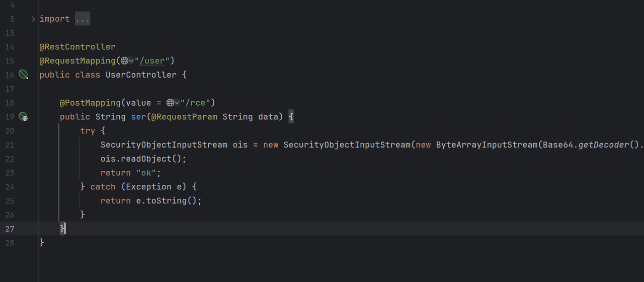This screenshot has width=644, height=282.
Task: Open the endpoint actions chevron next to "/user"
Action: click(x=131, y=61)
